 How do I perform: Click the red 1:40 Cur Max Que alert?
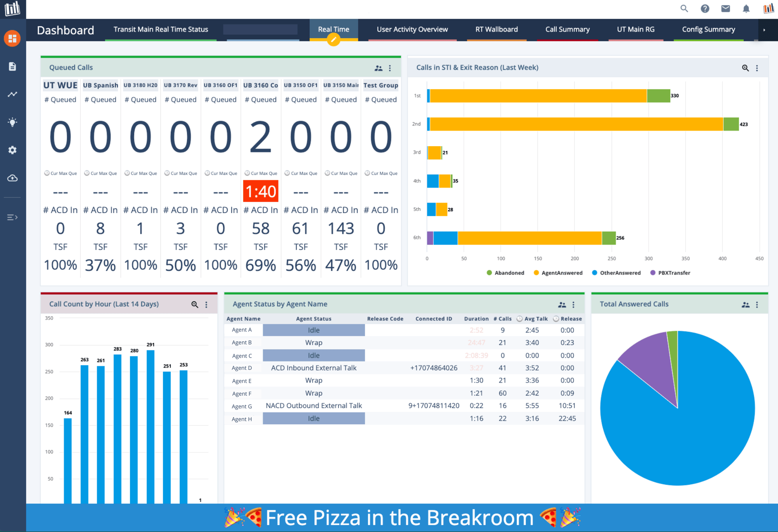pyautogui.click(x=261, y=191)
